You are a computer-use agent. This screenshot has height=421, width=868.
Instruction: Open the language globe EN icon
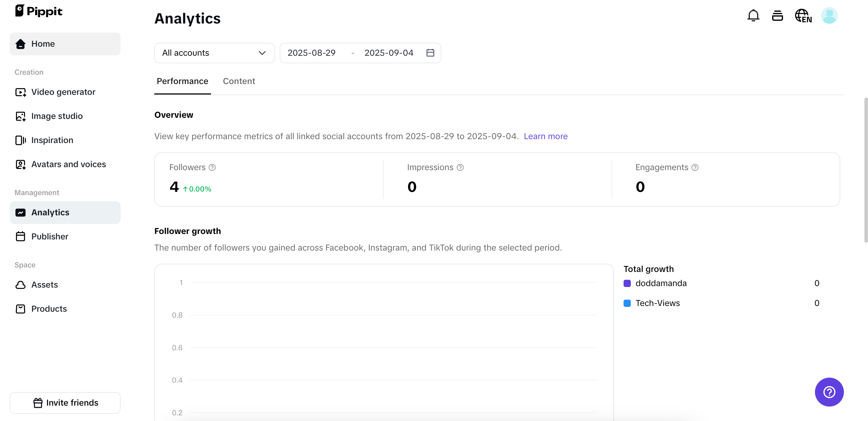(x=803, y=15)
